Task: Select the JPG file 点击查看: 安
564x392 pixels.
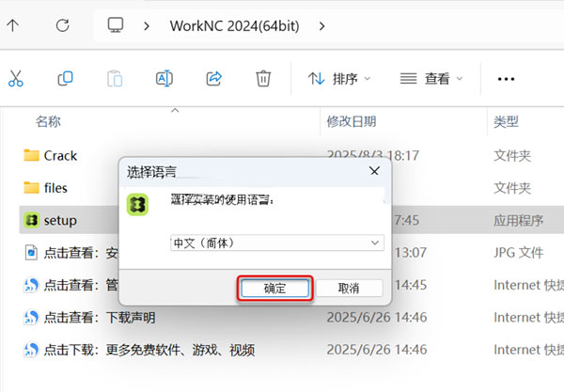Action: point(81,253)
